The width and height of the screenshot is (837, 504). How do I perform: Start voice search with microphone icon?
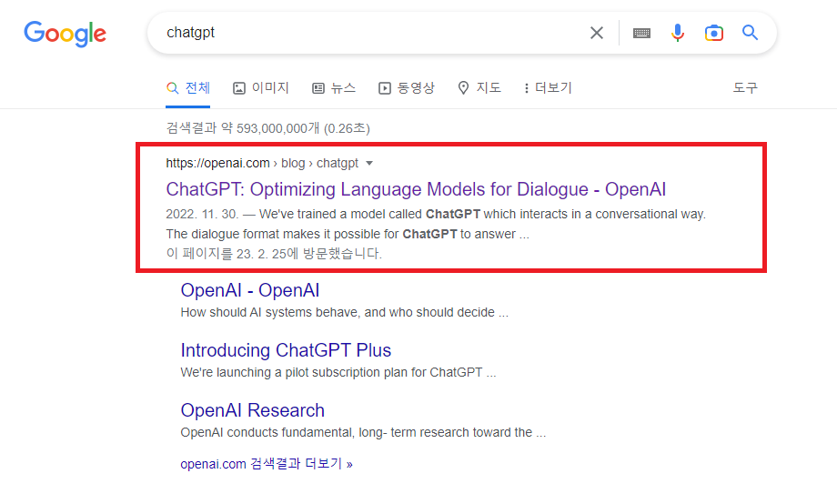pyautogui.click(x=678, y=33)
